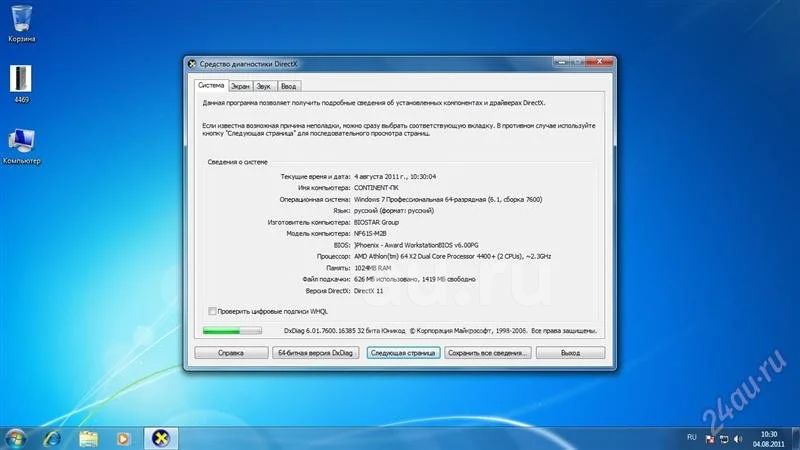The width and height of the screenshot is (800, 450).
Task: Click the 1024MB RAM memory value
Action: (x=372, y=268)
